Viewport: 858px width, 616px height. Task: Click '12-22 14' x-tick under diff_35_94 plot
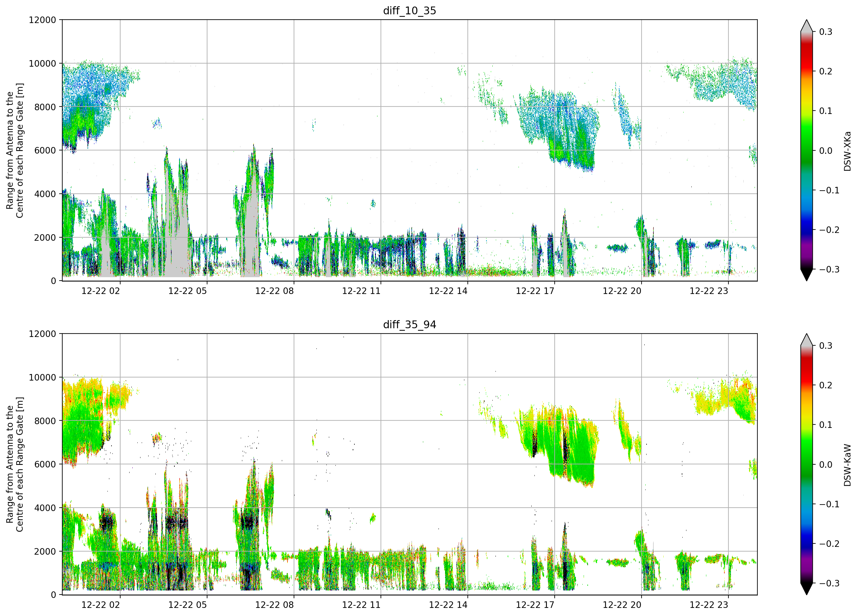coord(448,605)
